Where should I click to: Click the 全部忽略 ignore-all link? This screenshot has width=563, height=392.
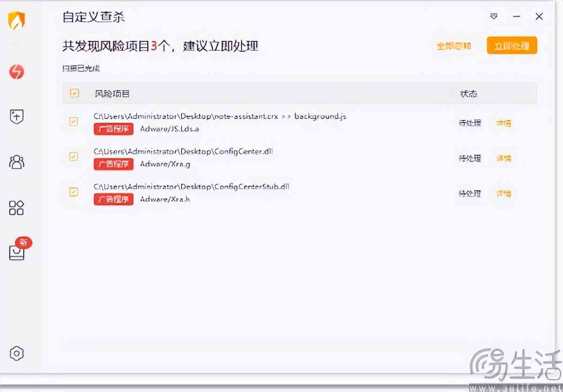[x=453, y=46]
